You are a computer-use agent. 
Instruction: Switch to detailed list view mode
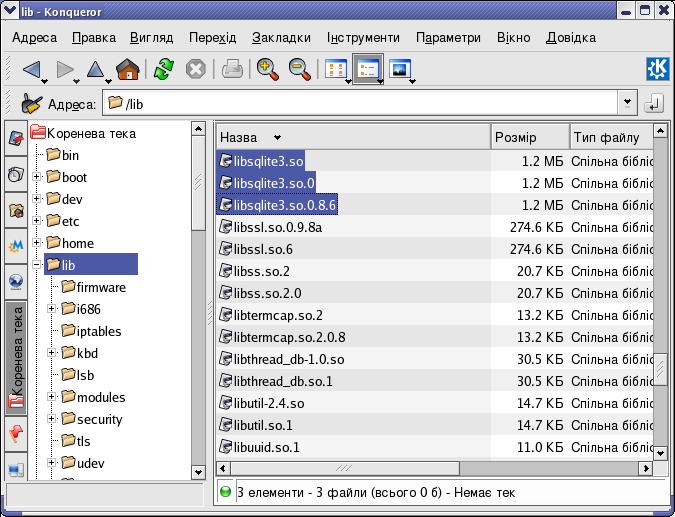(368, 69)
